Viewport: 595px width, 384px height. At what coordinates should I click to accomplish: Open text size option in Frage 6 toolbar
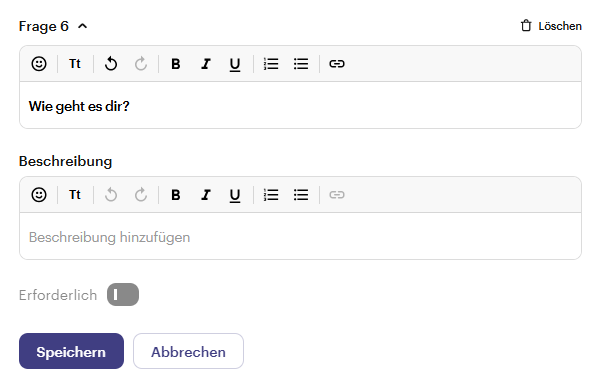click(x=75, y=64)
